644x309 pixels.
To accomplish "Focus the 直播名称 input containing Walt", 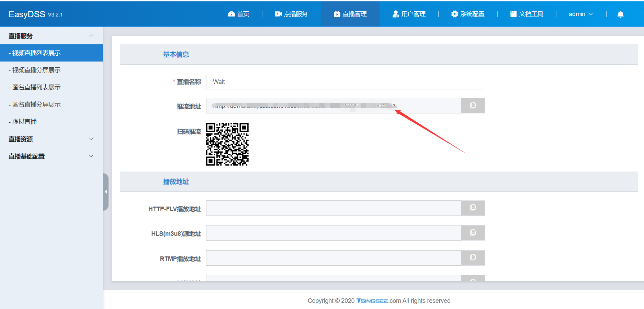I will point(346,82).
